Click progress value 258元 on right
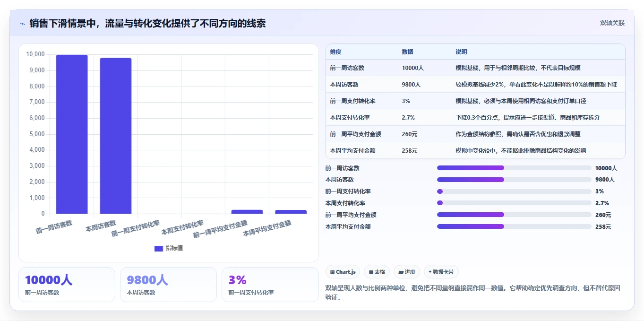The width and height of the screenshot is (644, 321). coord(603,227)
